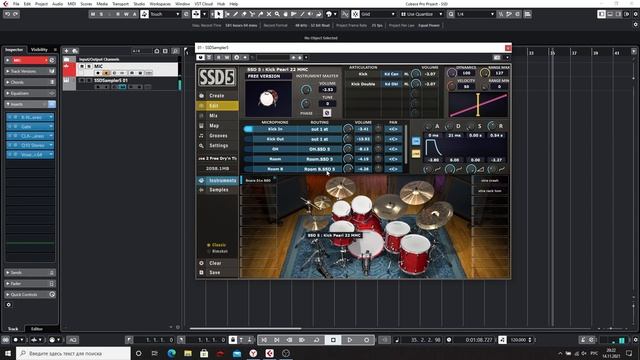Select the Samples browser tab in SSD5
The image size is (640, 360).
[217, 190]
